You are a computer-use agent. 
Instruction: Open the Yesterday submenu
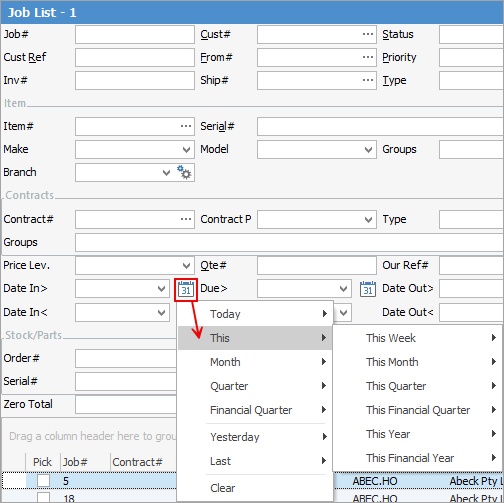point(255,437)
